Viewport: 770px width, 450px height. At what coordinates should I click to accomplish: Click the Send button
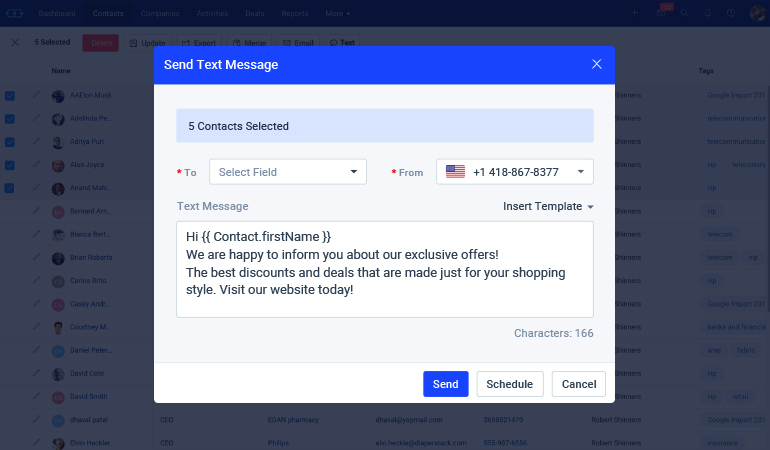445,384
